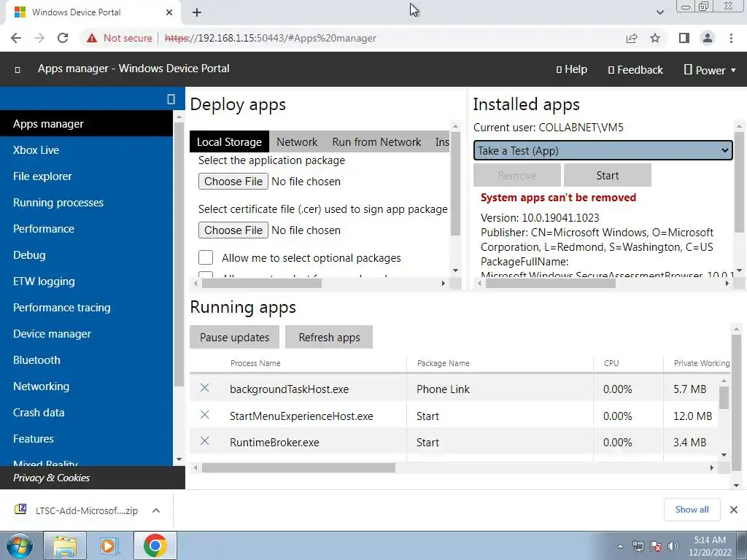Screen dimensions: 747x560
Task: Switch to the Run from Network tab
Action: [376, 142]
